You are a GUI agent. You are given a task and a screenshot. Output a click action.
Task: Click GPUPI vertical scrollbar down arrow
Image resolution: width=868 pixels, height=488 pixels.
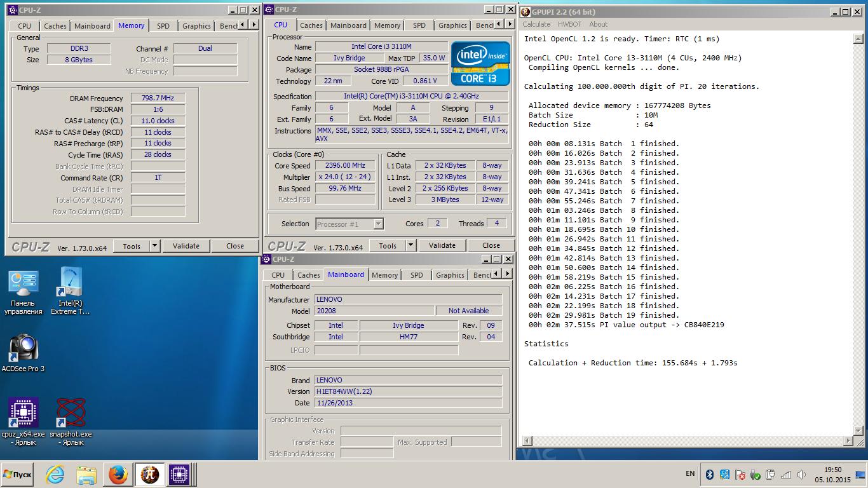[858, 431]
